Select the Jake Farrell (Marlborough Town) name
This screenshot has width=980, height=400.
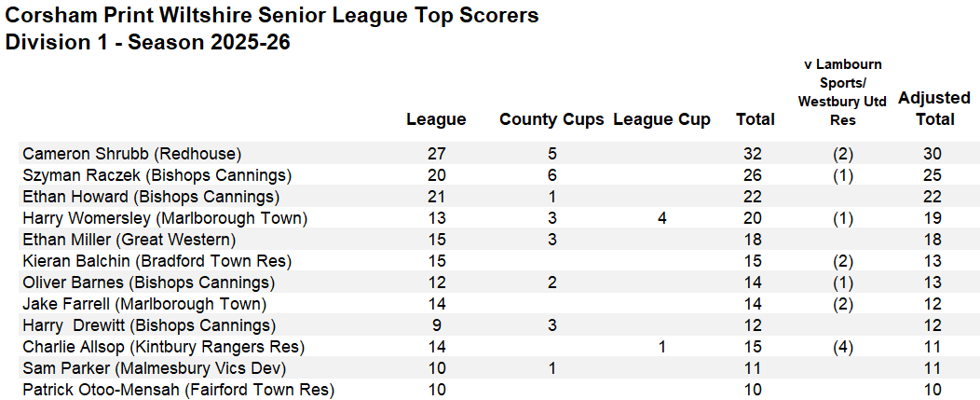tap(145, 304)
